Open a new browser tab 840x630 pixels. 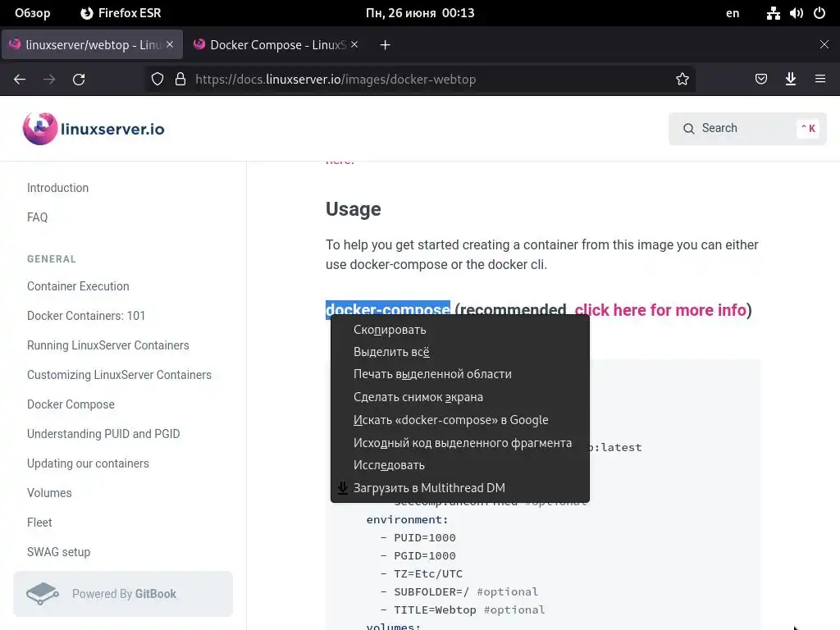(385, 45)
